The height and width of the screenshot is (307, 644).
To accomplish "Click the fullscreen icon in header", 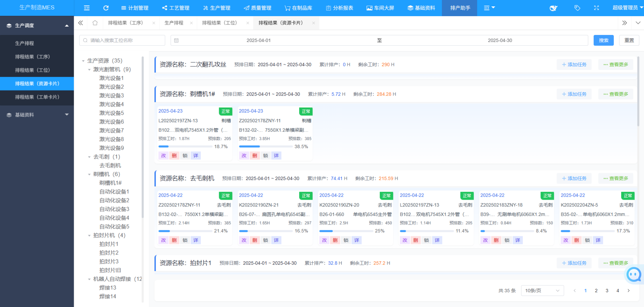I will coord(596,8).
